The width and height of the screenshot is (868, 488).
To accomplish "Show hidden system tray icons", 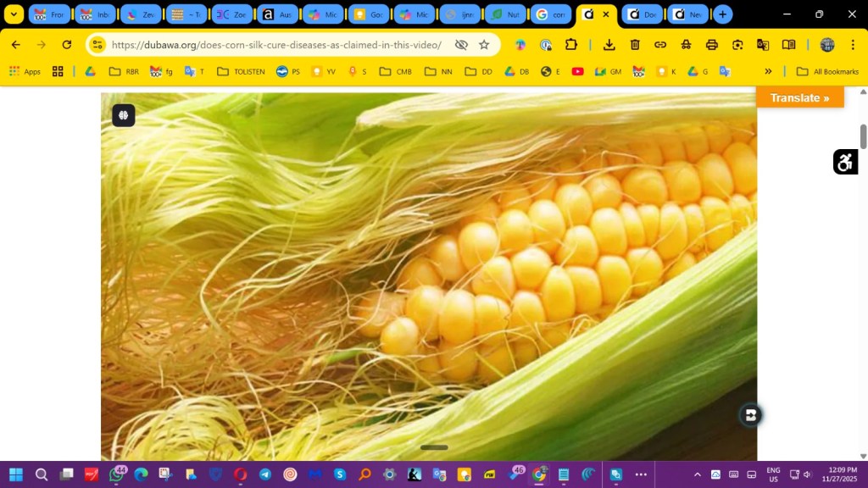I will pyautogui.click(x=698, y=474).
